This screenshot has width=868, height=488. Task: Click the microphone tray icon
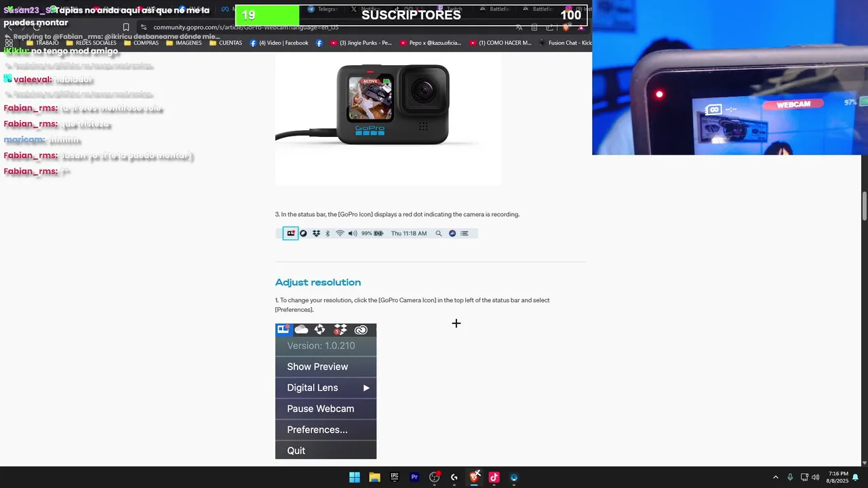tap(790, 477)
